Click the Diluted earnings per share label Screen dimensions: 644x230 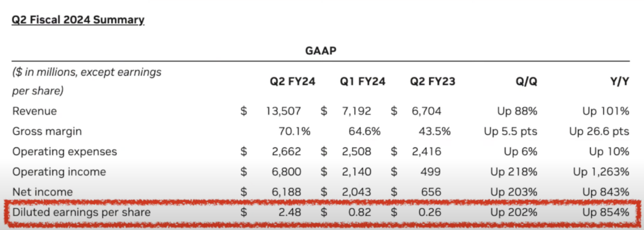pyautogui.click(x=82, y=212)
